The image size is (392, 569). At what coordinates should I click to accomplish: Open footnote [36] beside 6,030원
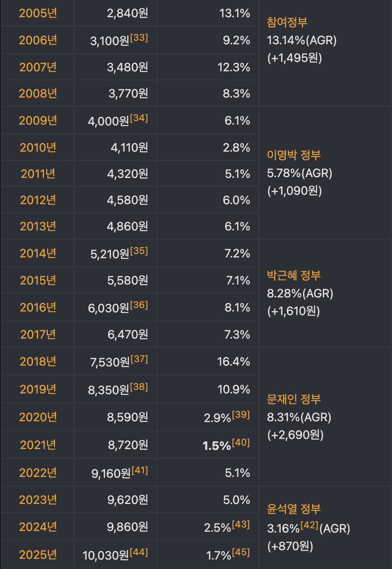pyautogui.click(x=139, y=305)
